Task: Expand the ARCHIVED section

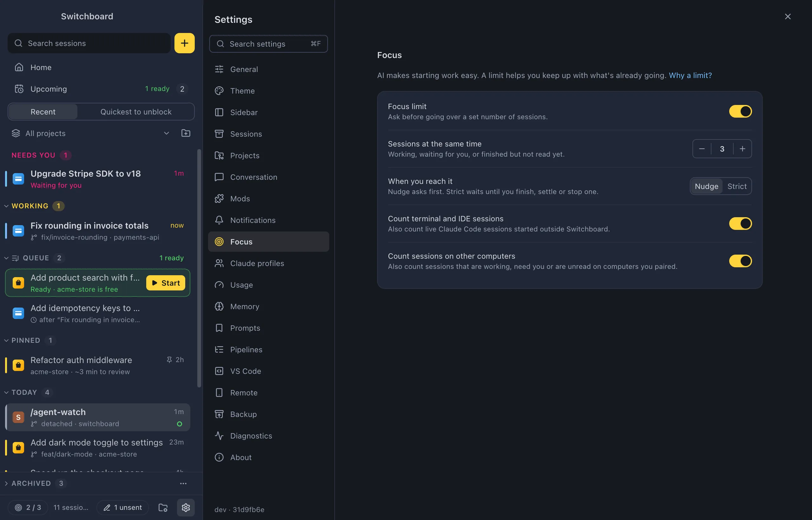Action: coord(6,483)
